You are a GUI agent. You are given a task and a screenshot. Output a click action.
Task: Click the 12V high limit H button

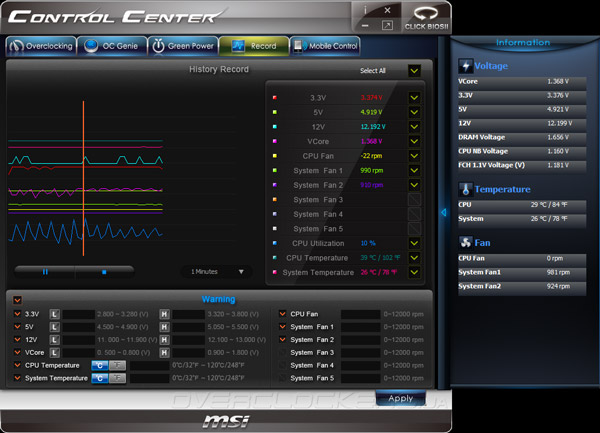164,340
